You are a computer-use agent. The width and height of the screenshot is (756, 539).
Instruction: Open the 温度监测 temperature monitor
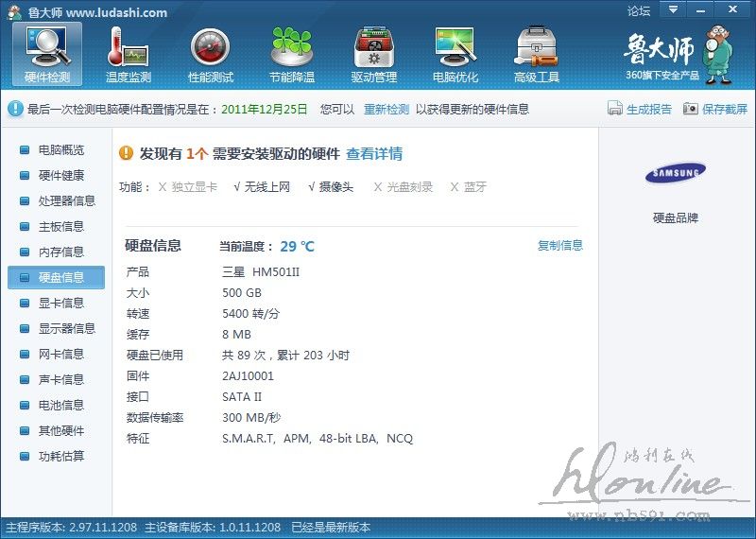pos(129,54)
